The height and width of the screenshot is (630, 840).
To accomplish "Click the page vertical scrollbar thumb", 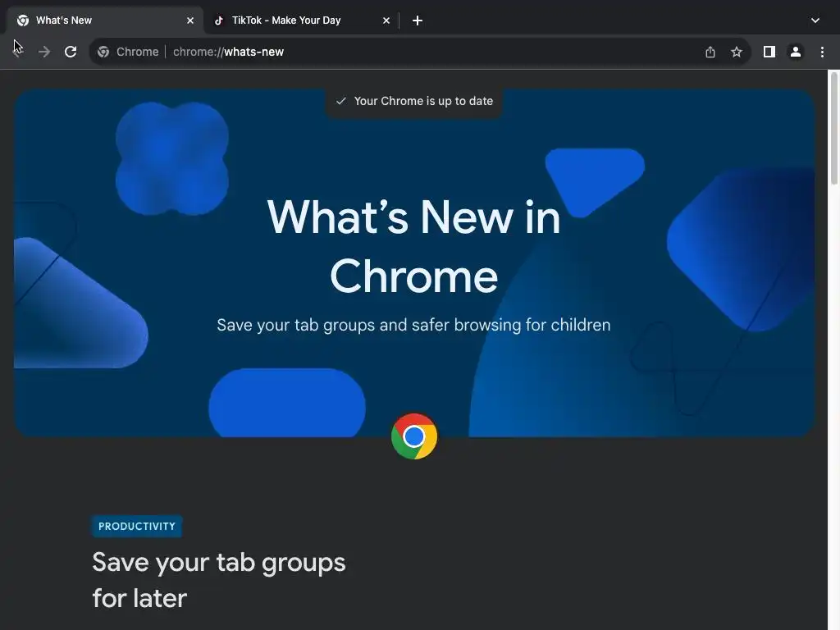I will point(834,129).
